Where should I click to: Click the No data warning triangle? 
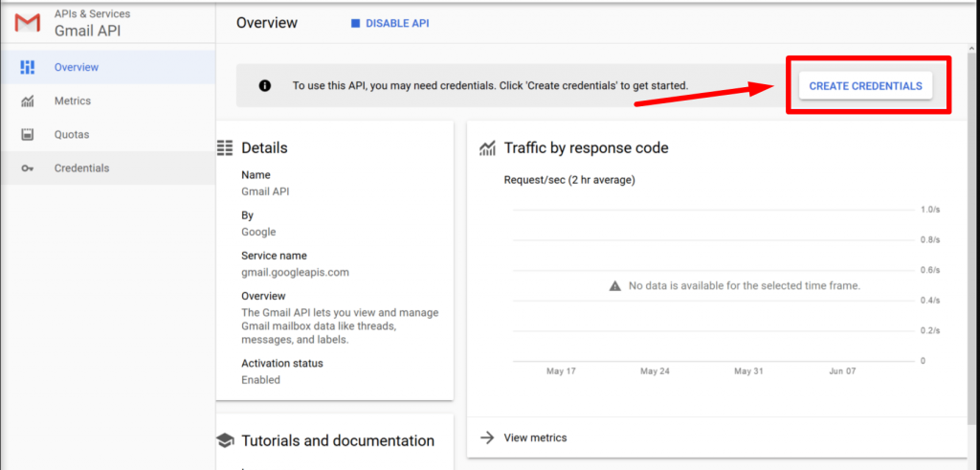point(615,285)
